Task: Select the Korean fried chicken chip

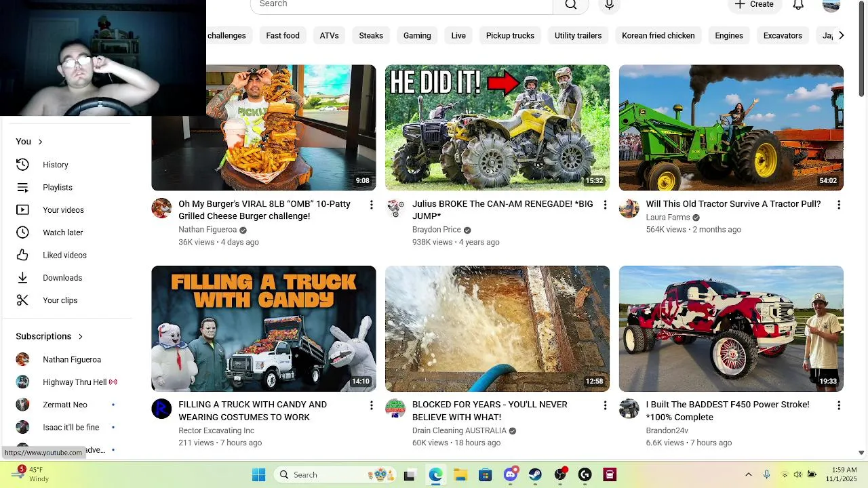Action: [x=658, y=35]
